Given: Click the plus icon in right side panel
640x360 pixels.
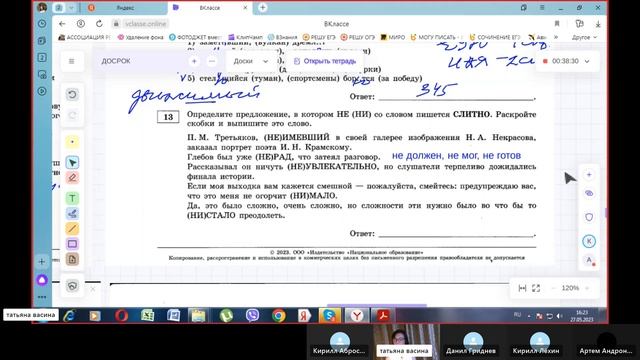Looking at the screenshot, I should (589, 175).
